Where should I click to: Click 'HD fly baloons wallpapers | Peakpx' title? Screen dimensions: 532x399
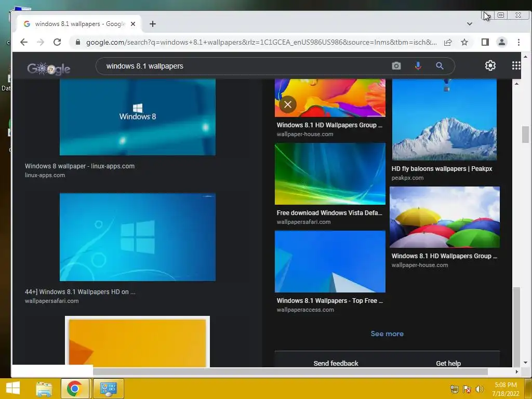442,169
